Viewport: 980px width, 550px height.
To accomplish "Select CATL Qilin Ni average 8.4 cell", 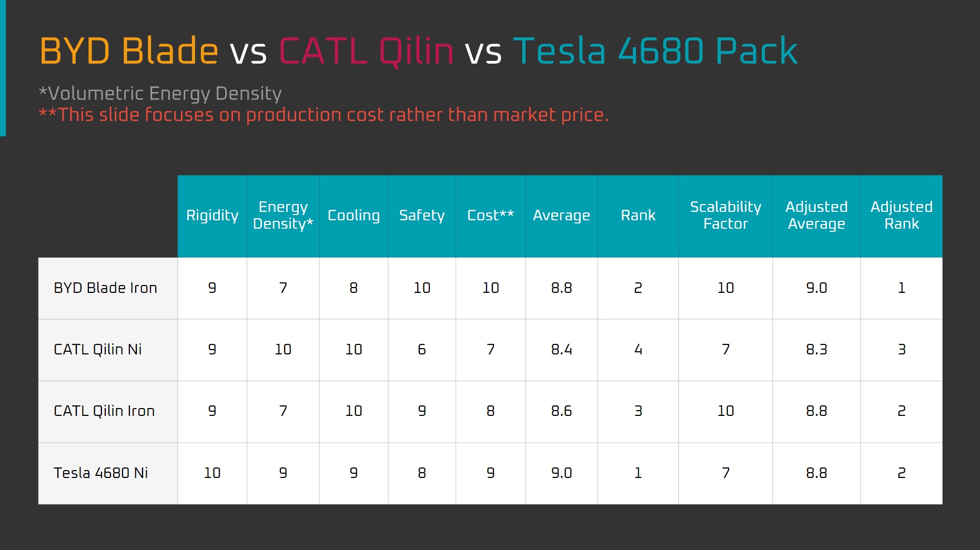I will pyautogui.click(x=561, y=350).
